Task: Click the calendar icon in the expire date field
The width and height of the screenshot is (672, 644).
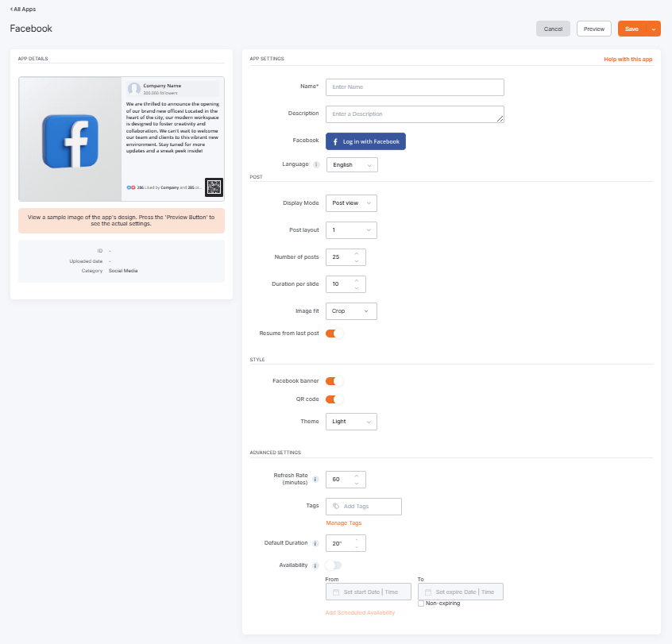Action: [428, 592]
